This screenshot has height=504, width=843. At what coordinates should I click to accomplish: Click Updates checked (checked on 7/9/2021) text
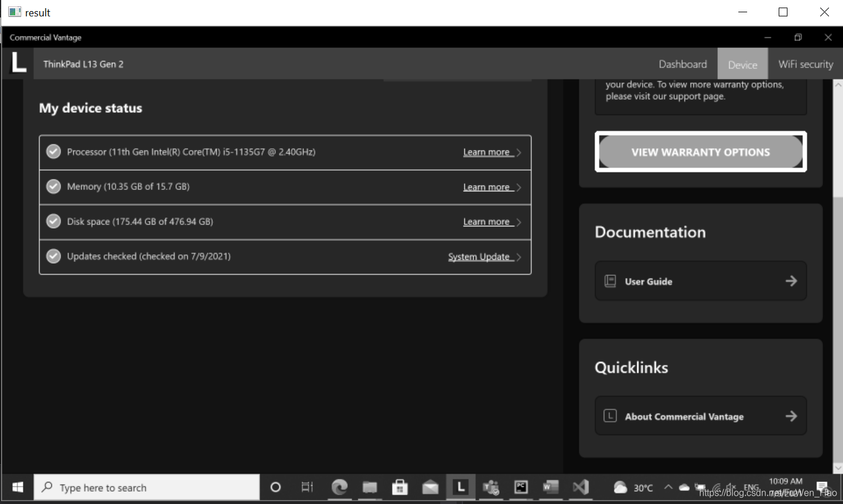tap(148, 256)
